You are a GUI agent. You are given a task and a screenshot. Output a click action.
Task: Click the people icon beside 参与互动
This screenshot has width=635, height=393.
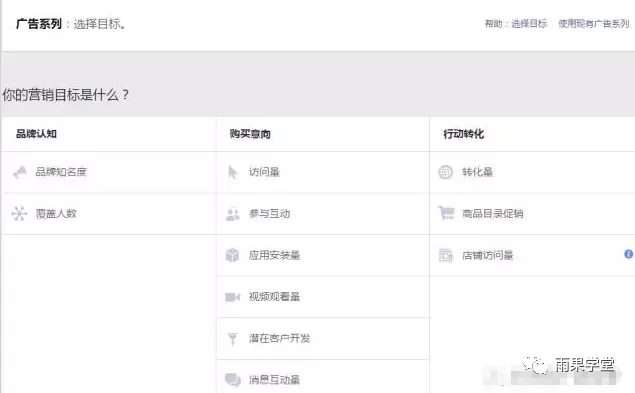pyautogui.click(x=232, y=214)
